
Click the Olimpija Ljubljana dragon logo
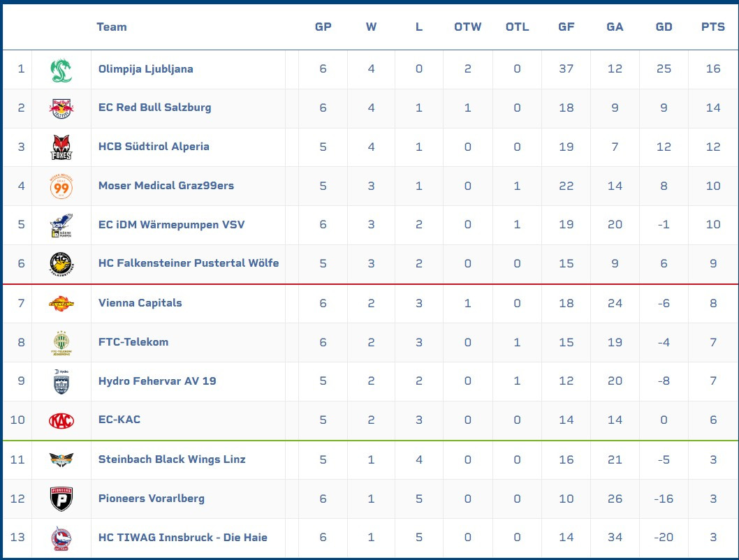(61, 70)
